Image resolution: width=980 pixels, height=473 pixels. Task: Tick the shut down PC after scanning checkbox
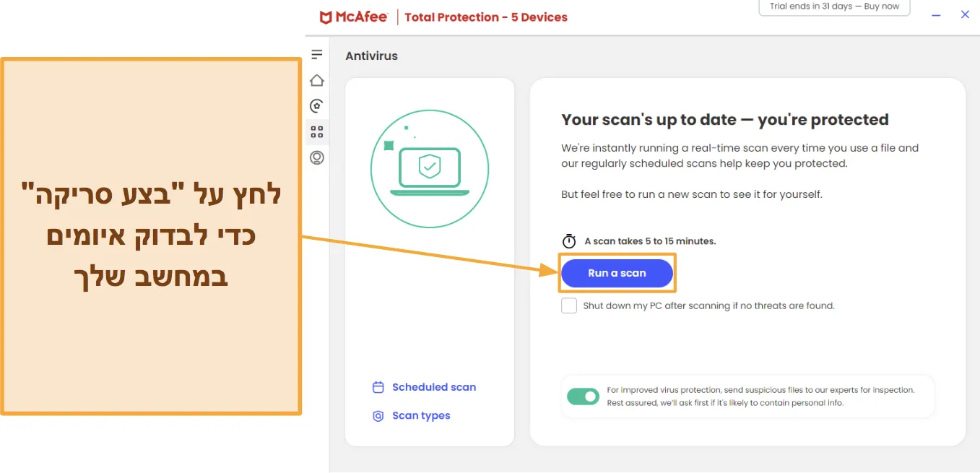(569, 305)
